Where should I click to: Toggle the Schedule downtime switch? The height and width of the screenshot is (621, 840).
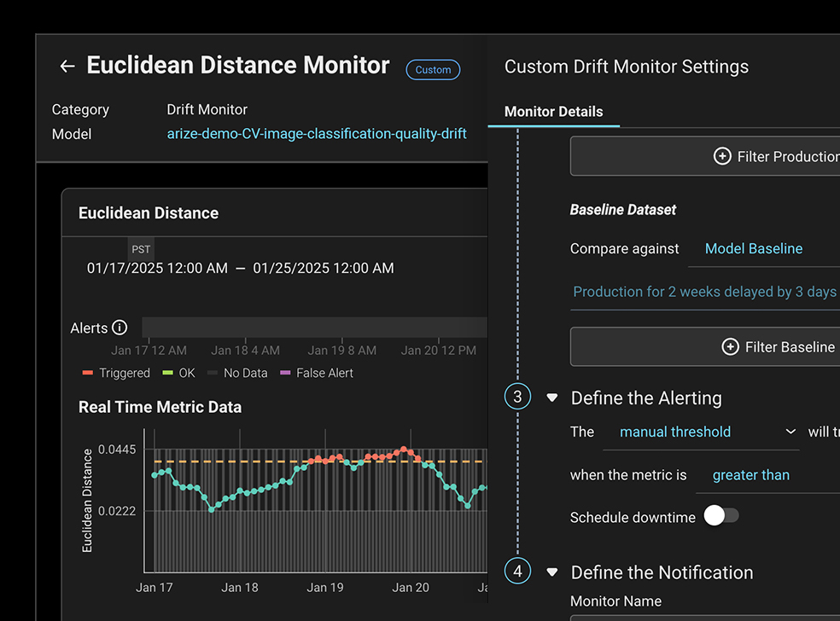[721, 516]
